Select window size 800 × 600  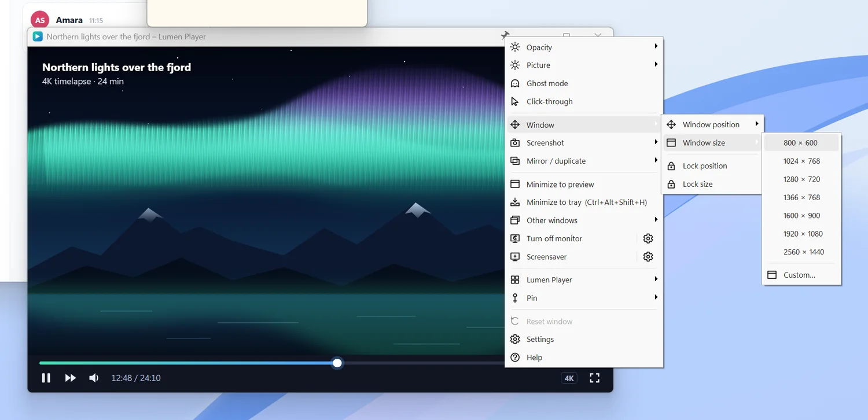[801, 143]
